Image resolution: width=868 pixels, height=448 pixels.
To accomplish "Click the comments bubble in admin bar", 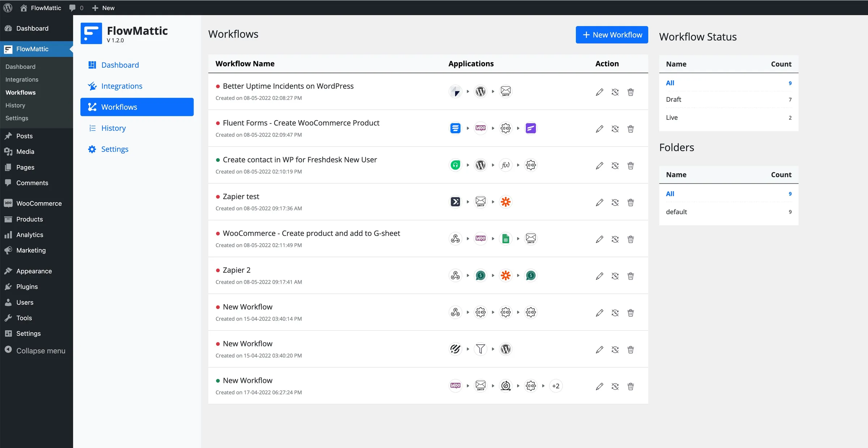I will click(72, 8).
